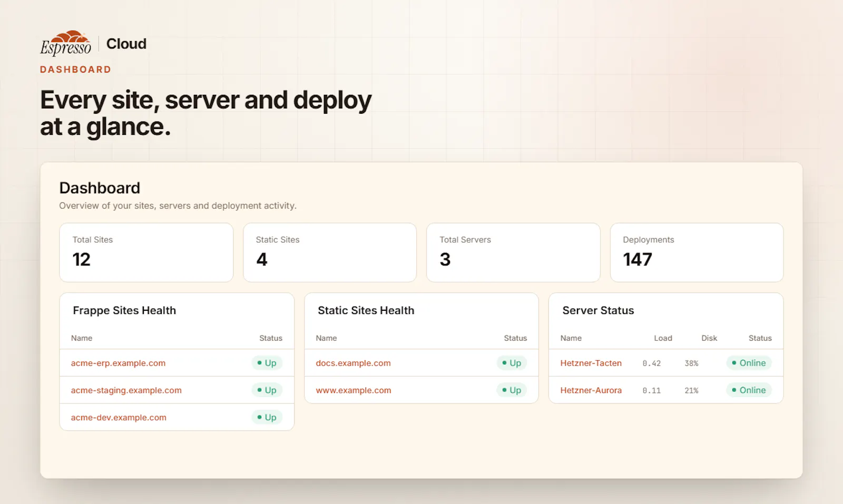Click the 21% disk value
843x504 pixels.
[691, 391]
